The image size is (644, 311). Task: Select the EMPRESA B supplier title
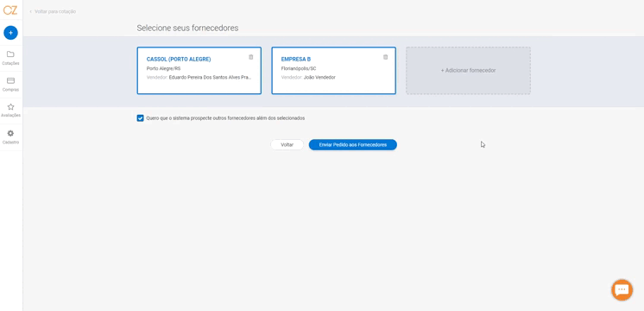pyautogui.click(x=296, y=59)
